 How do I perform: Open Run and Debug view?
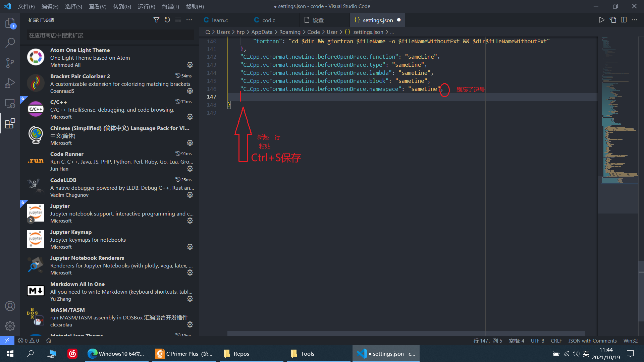[x=10, y=83]
